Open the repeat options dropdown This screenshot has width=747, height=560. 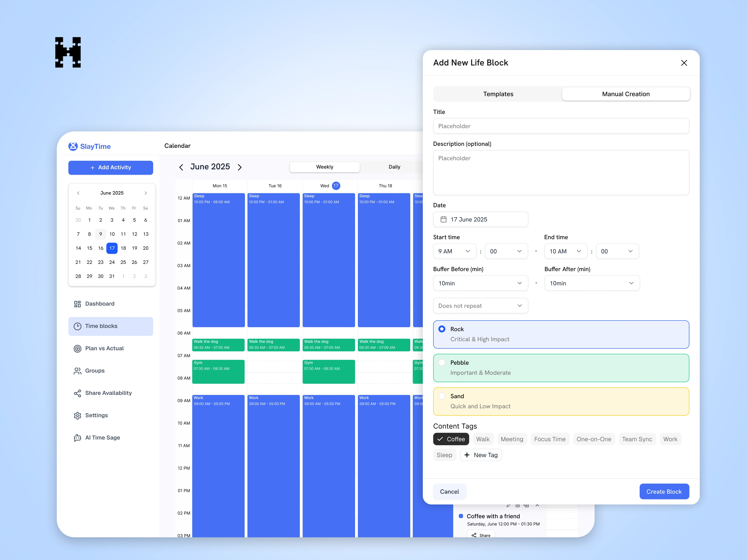click(x=480, y=306)
